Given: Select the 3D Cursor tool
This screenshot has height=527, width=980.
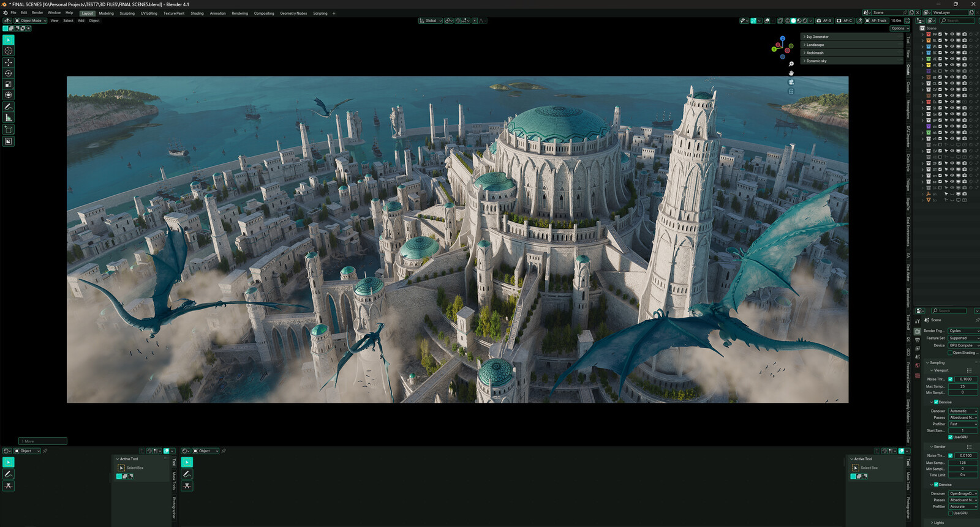Looking at the screenshot, I should pos(9,51).
